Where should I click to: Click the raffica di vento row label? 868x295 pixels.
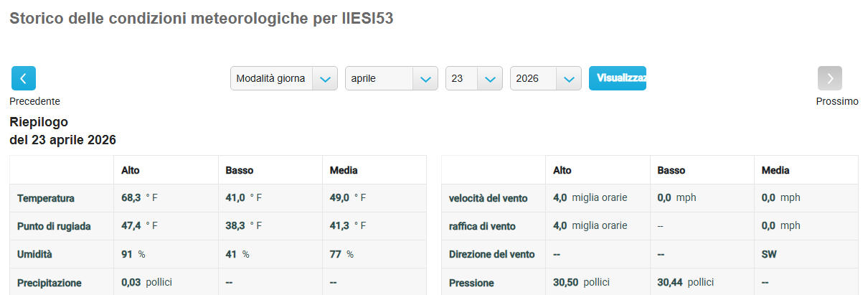point(482,226)
